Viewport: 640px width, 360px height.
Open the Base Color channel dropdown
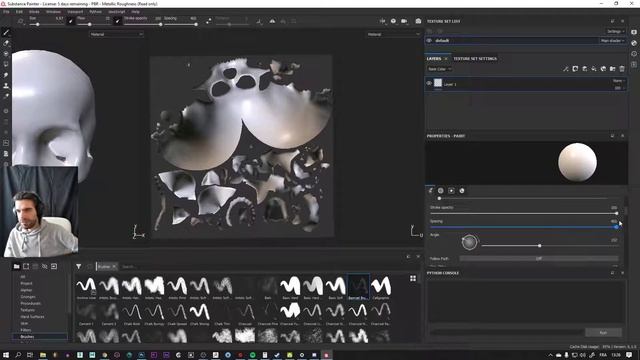(439, 69)
